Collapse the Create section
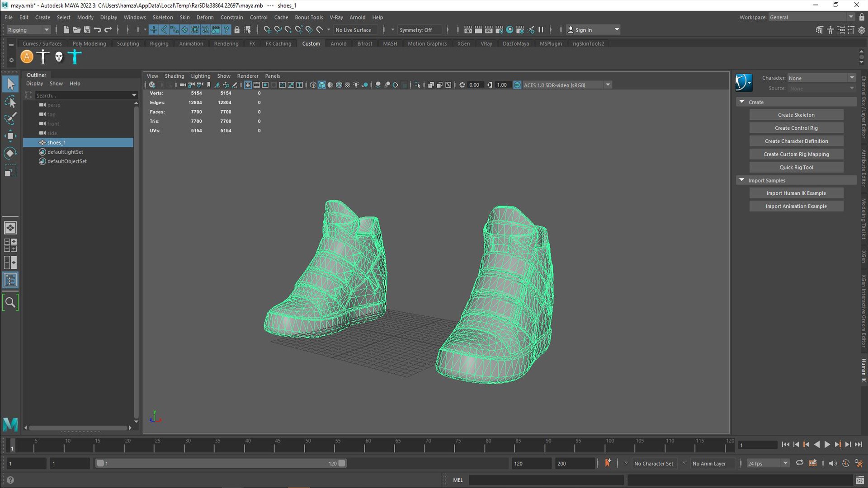 pyautogui.click(x=742, y=102)
